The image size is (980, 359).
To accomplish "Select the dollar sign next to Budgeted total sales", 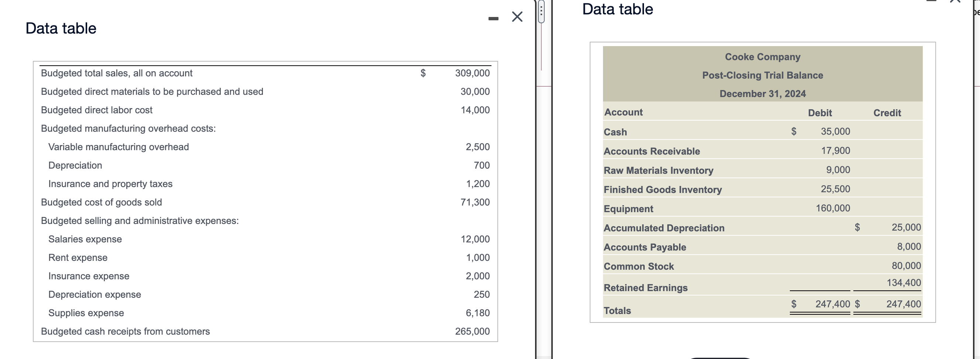I will [x=422, y=73].
